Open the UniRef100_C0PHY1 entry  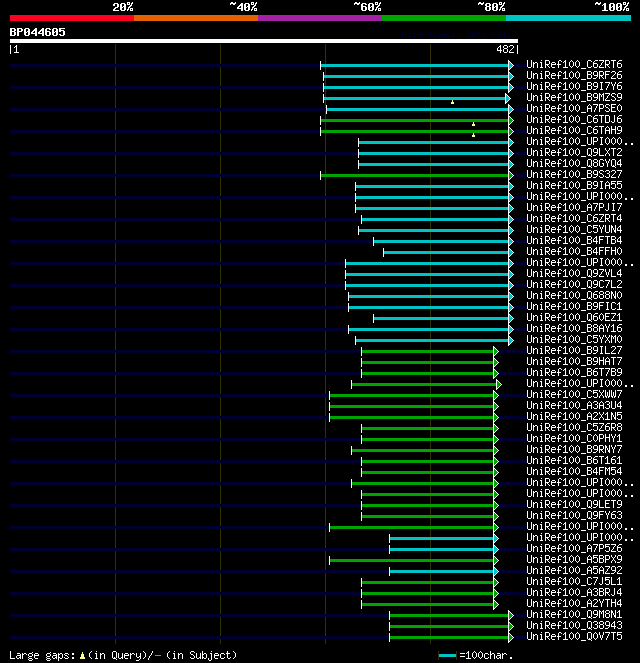click(x=574, y=438)
